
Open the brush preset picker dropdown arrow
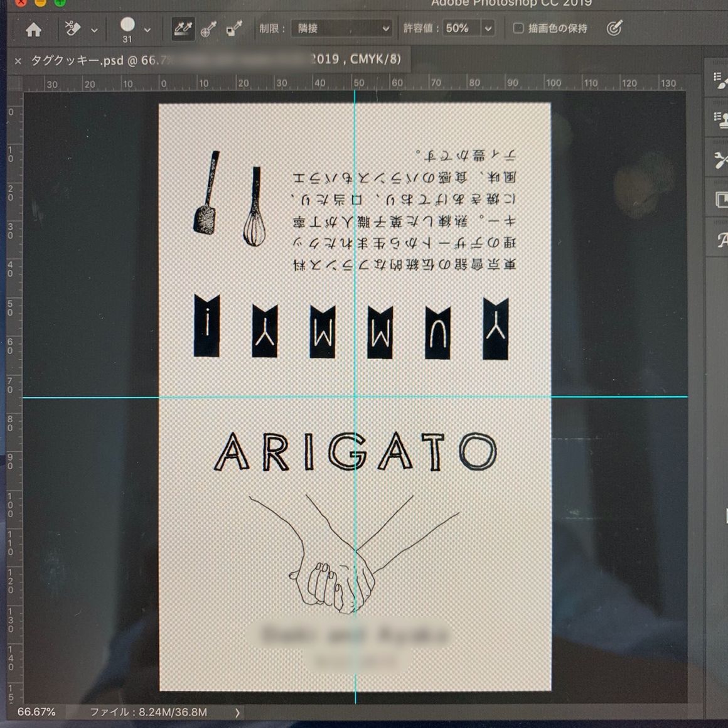147,30
